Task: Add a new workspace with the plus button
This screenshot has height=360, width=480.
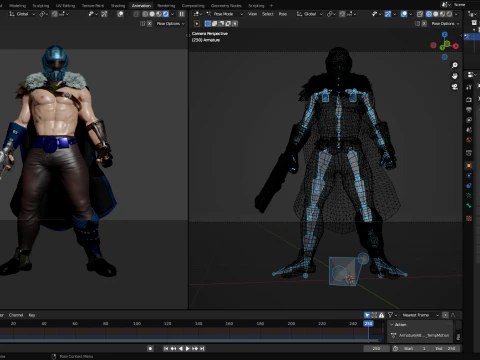Action: tap(271, 6)
